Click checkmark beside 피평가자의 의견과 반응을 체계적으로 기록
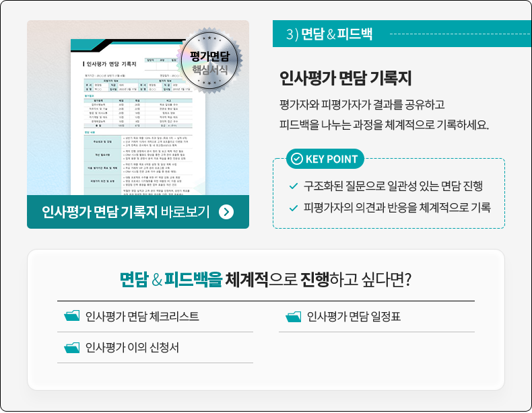Screen dimensions: 532x413 click(294, 208)
